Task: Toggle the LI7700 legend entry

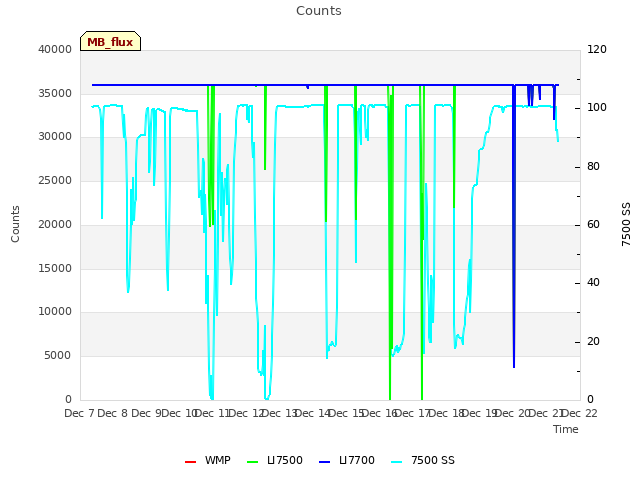Action: pos(347,460)
